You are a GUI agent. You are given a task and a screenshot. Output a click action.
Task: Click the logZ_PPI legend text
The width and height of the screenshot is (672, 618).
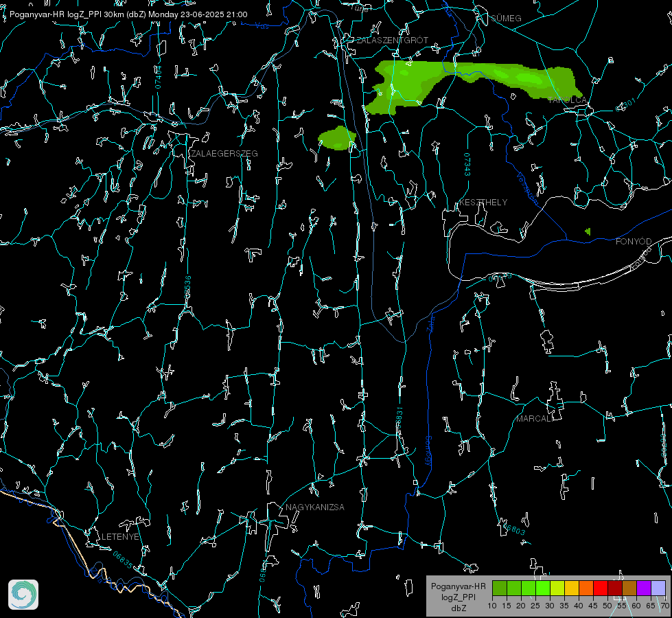click(458, 597)
